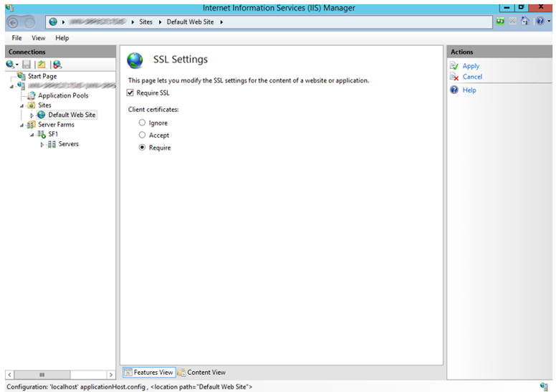Click the Forward navigation arrow button
Screen dimensions: 556x392
pos(30,23)
